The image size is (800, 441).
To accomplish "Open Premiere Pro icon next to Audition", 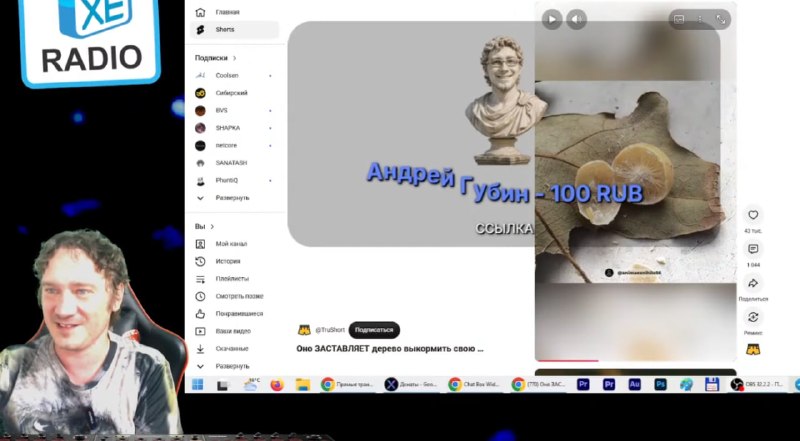I will [609, 384].
